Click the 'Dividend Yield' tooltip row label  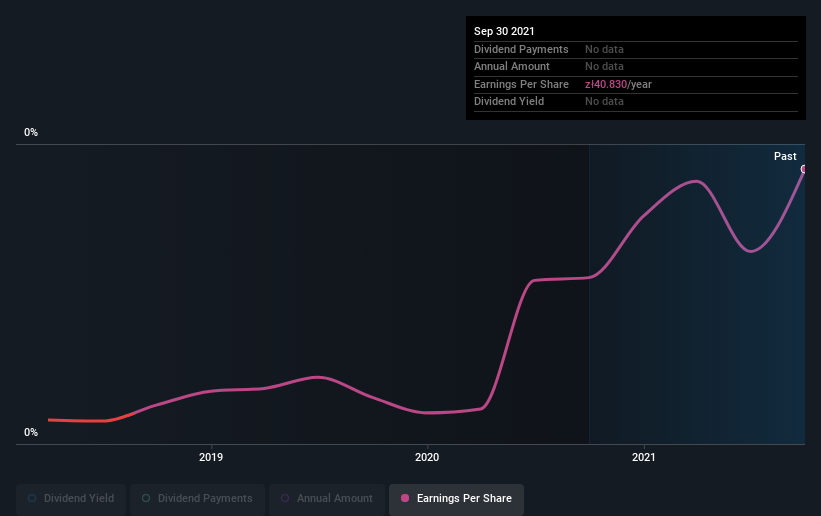coord(509,102)
